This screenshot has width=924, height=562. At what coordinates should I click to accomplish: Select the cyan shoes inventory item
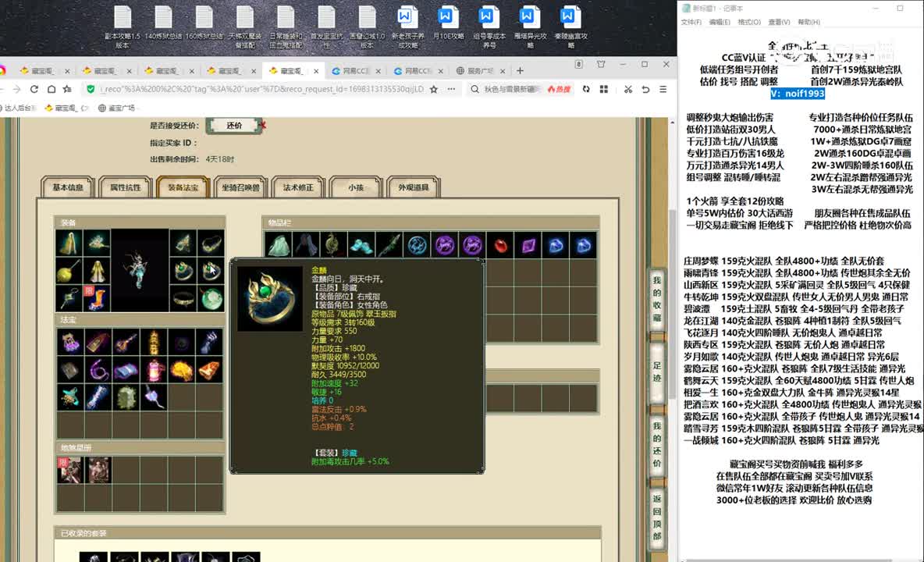click(x=361, y=245)
